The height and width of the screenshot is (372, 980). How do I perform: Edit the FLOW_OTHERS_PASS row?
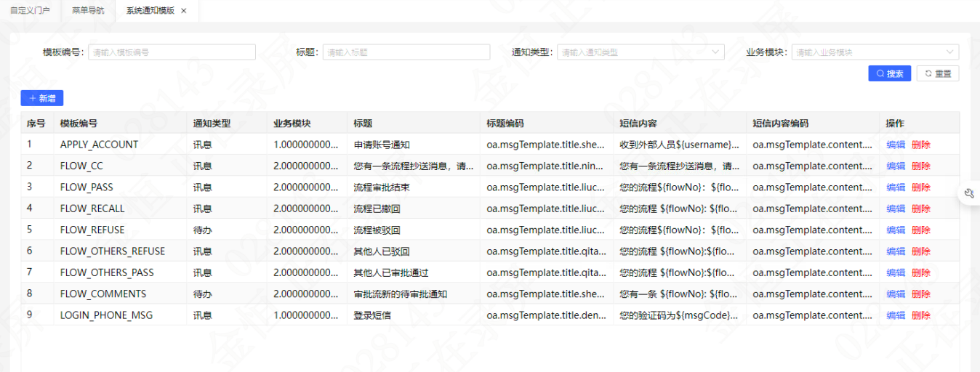tap(896, 273)
